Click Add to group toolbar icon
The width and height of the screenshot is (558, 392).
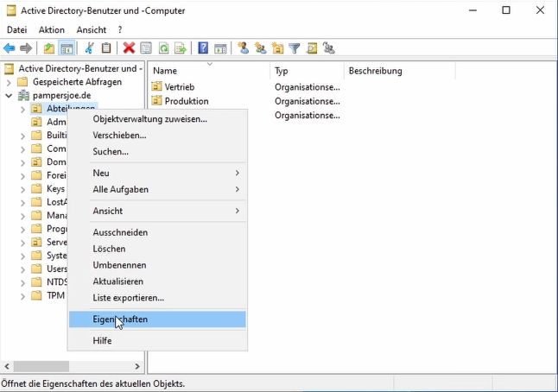[328, 48]
